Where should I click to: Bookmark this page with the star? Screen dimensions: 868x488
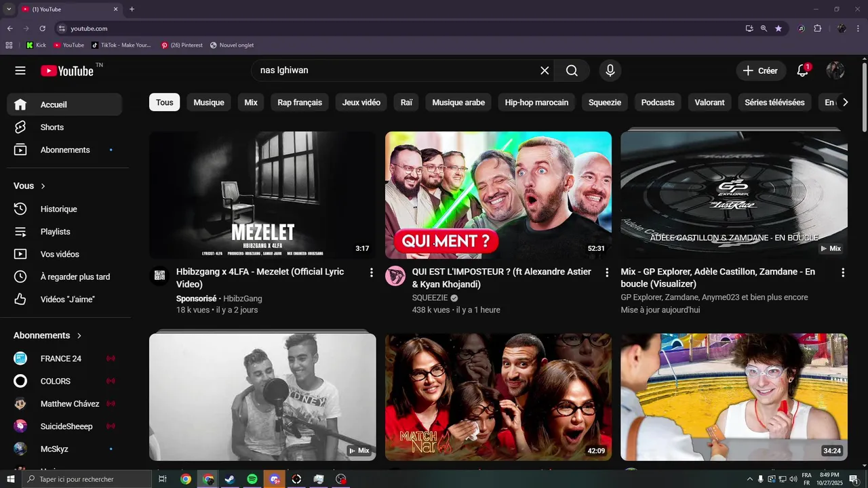[778, 28]
